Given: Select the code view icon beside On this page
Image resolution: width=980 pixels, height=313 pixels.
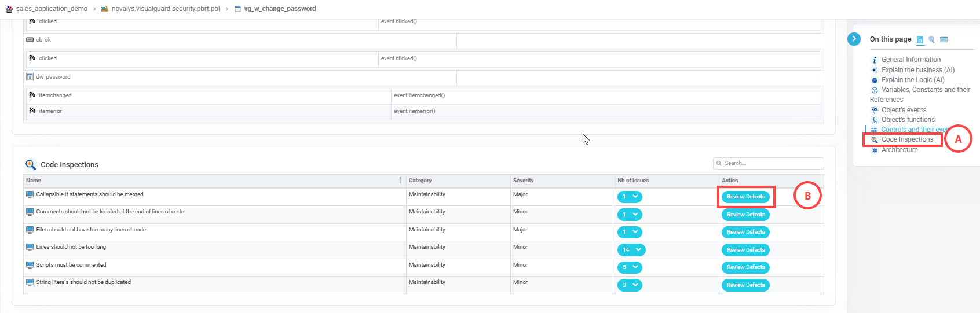Looking at the screenshot, I should (920, 40).
